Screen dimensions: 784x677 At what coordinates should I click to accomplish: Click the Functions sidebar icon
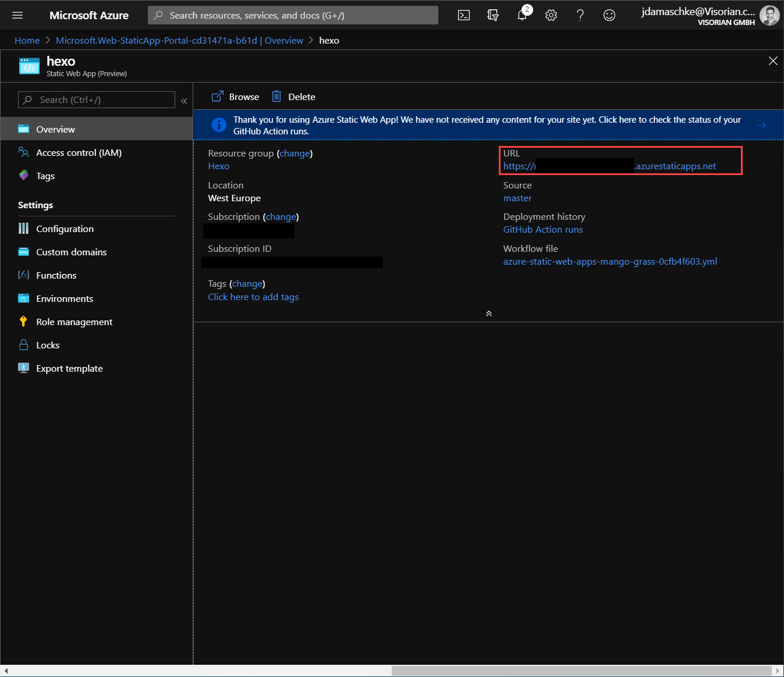tap(23, 275)
